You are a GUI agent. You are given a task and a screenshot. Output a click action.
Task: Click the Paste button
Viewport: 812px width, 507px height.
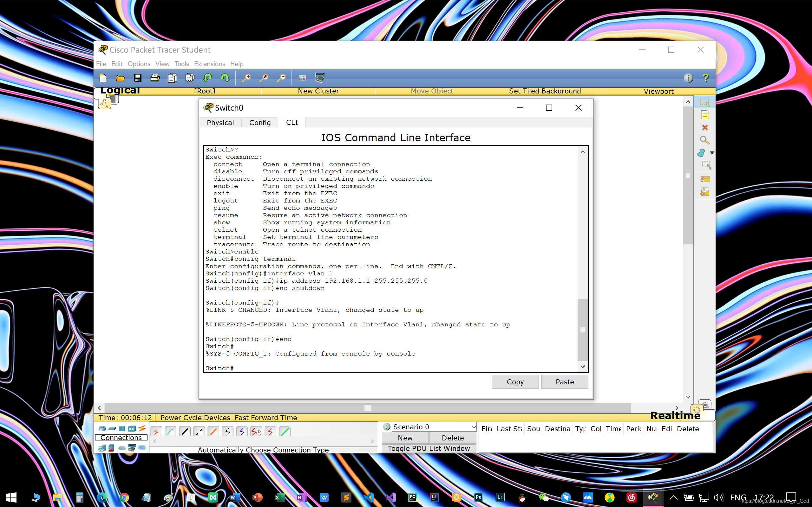564,382
